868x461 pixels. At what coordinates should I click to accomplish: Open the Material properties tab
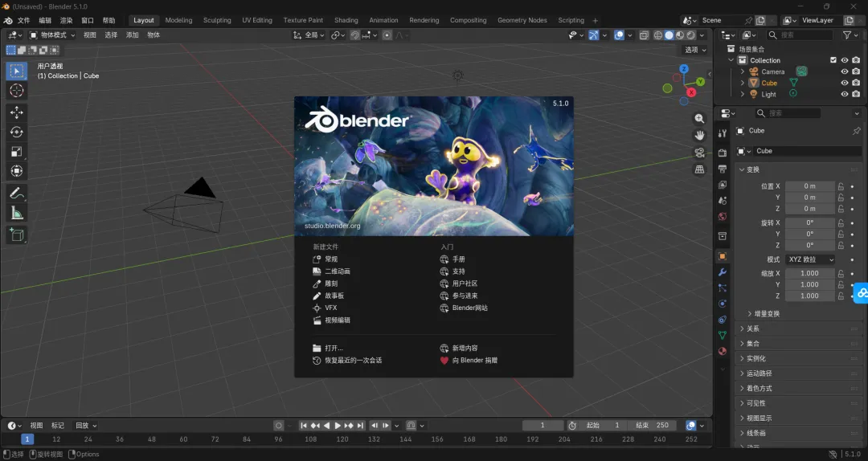(x=723, y=351)
